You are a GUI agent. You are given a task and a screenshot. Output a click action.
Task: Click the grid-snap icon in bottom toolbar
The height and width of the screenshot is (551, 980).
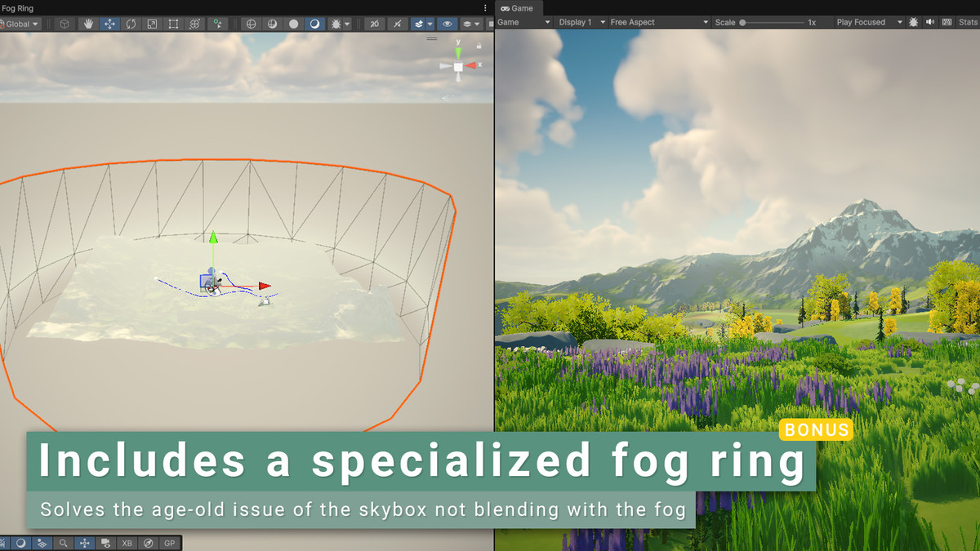click(x=42, y=543)
